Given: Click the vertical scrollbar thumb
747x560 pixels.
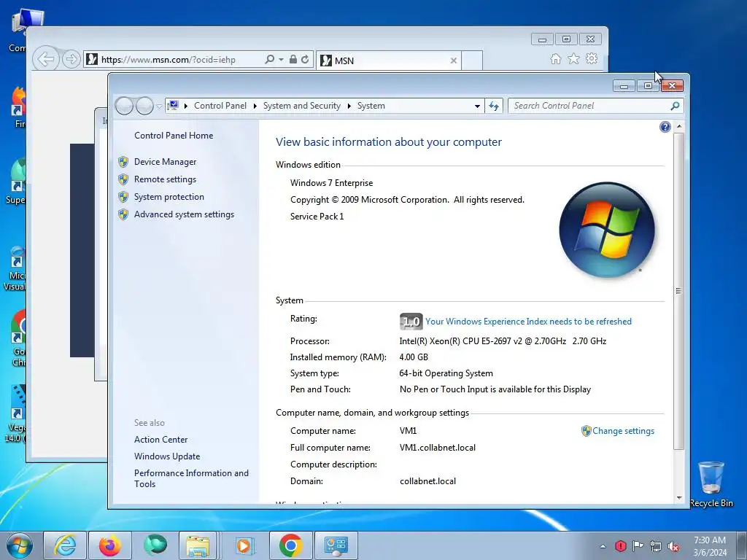Looking at the screenshot, I should (679, 290).
